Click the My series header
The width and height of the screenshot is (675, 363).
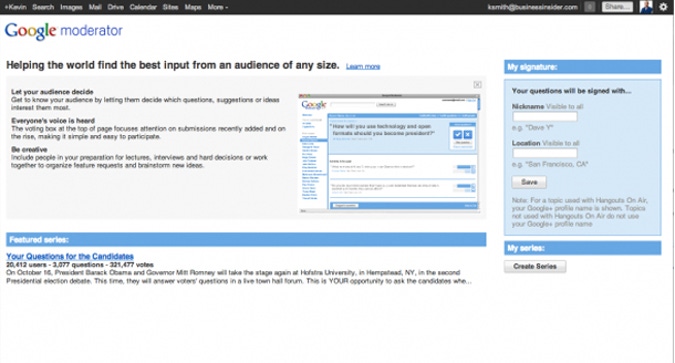(583, 248)
